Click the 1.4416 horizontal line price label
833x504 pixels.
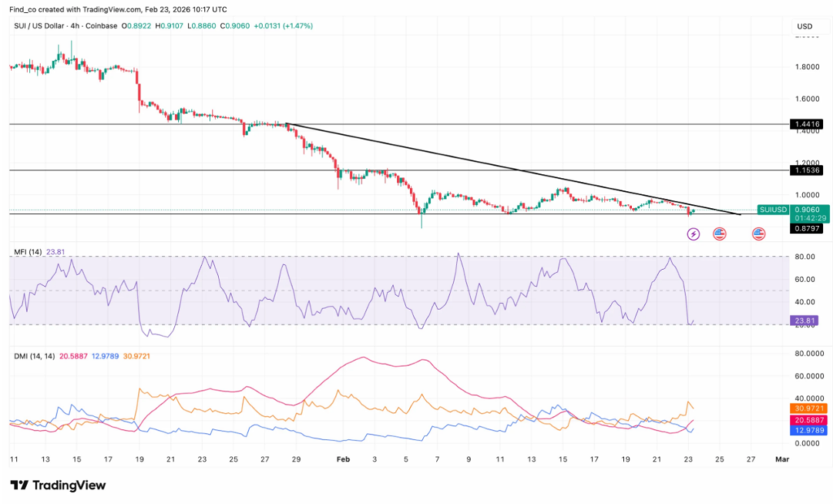pyautogui.click(x=809, y=124)
